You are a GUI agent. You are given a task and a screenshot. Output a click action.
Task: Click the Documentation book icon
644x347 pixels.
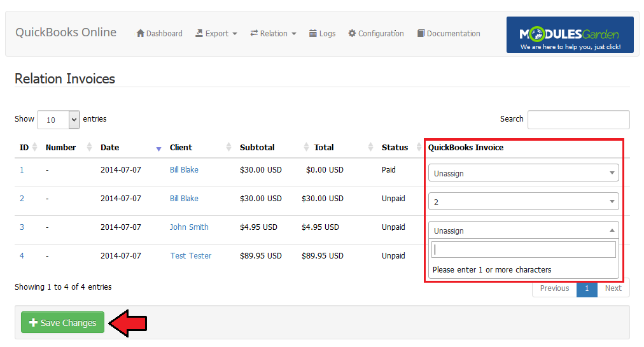click(421, 33)
